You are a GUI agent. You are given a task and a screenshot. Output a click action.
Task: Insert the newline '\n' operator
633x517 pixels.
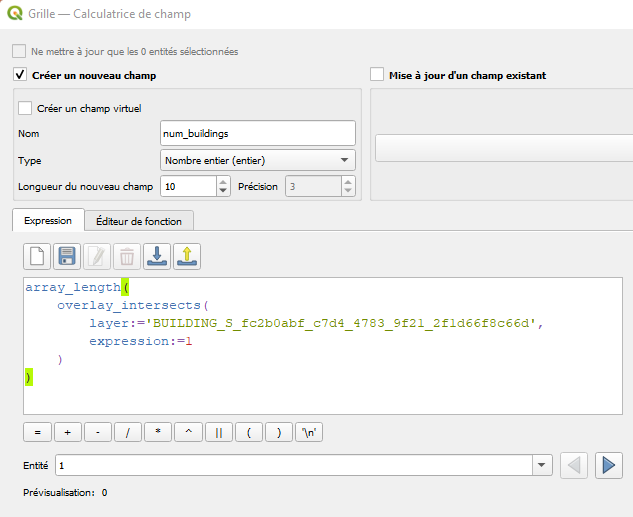[309, 432]
